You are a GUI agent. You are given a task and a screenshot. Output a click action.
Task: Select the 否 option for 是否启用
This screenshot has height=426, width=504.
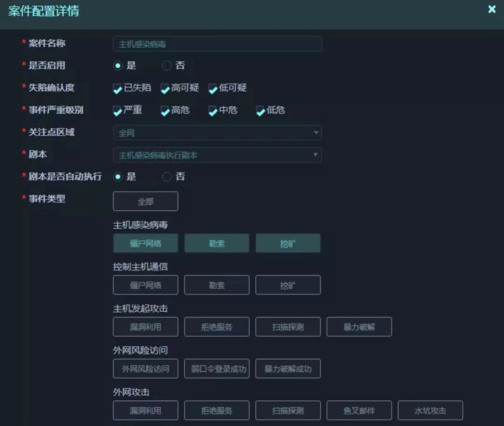[x=167, y=65]
